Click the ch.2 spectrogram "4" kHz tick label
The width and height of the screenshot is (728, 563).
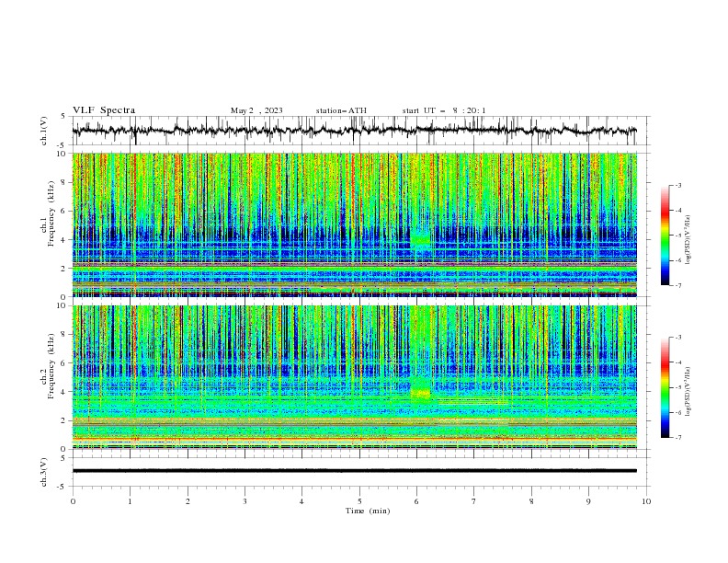(65, 392)
